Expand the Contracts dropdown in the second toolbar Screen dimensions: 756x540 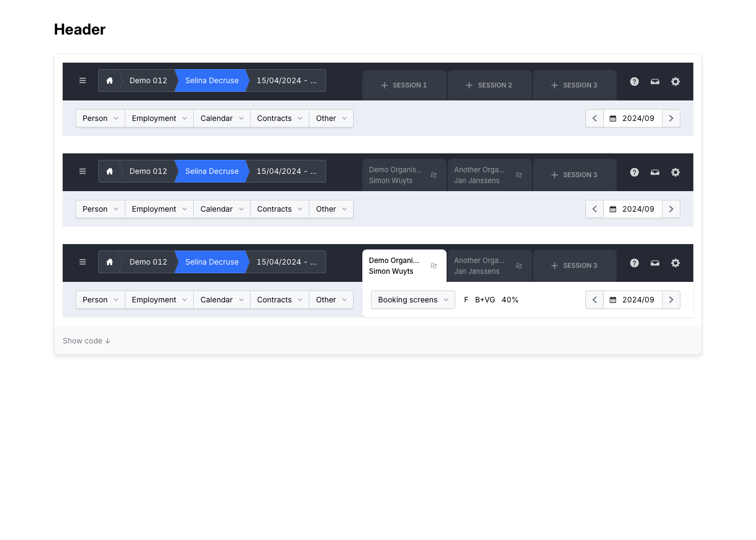279,209
